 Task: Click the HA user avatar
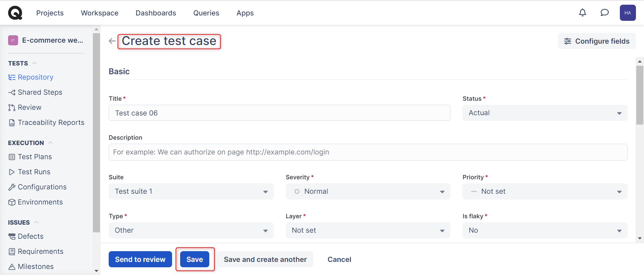(x=628, y=13)
